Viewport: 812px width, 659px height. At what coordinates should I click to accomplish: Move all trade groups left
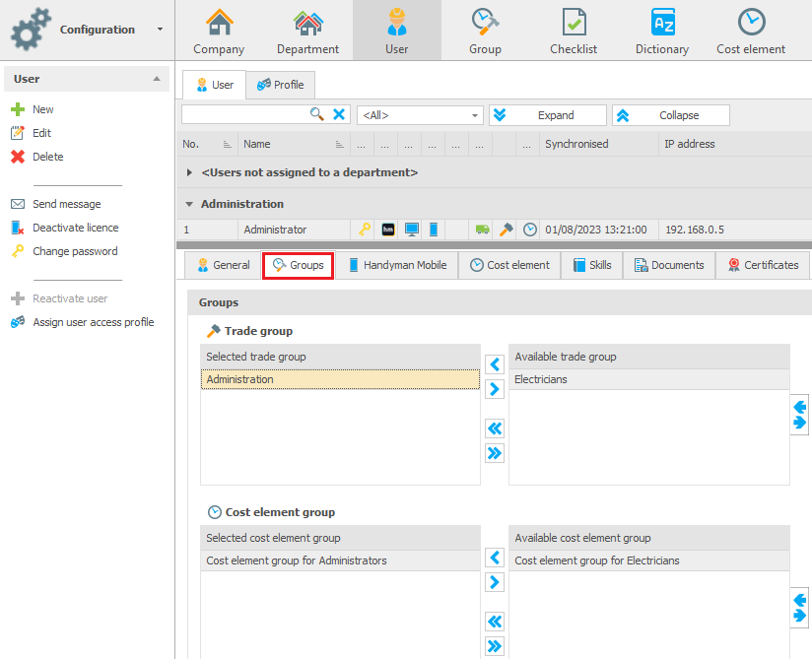pos(495,428)
